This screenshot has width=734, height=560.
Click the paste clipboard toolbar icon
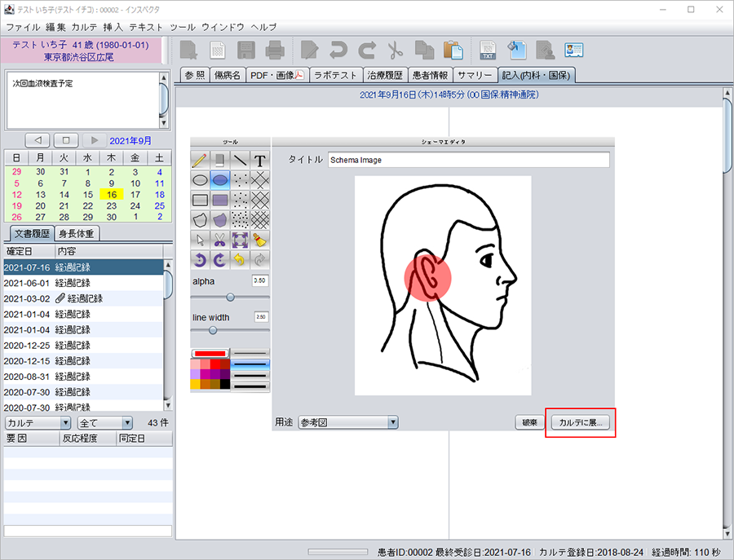point(453,51)
